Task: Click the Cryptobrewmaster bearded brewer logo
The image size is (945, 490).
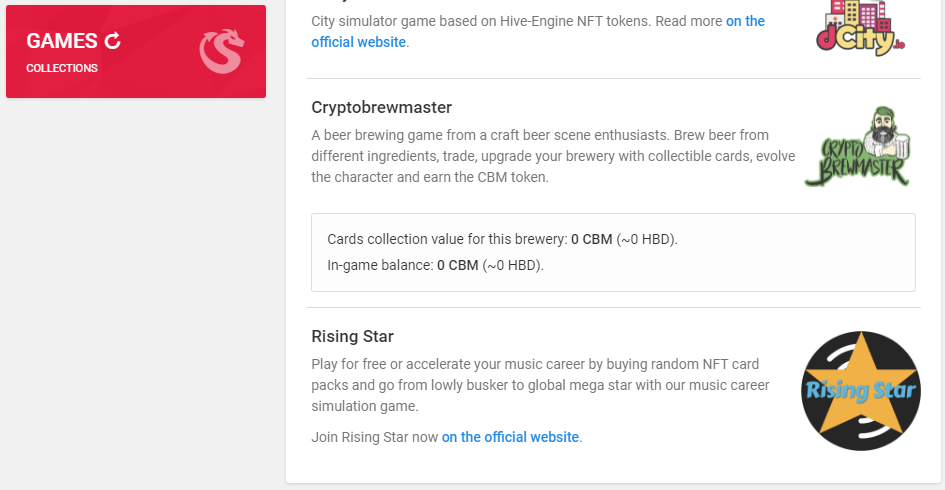Action: 857,146
